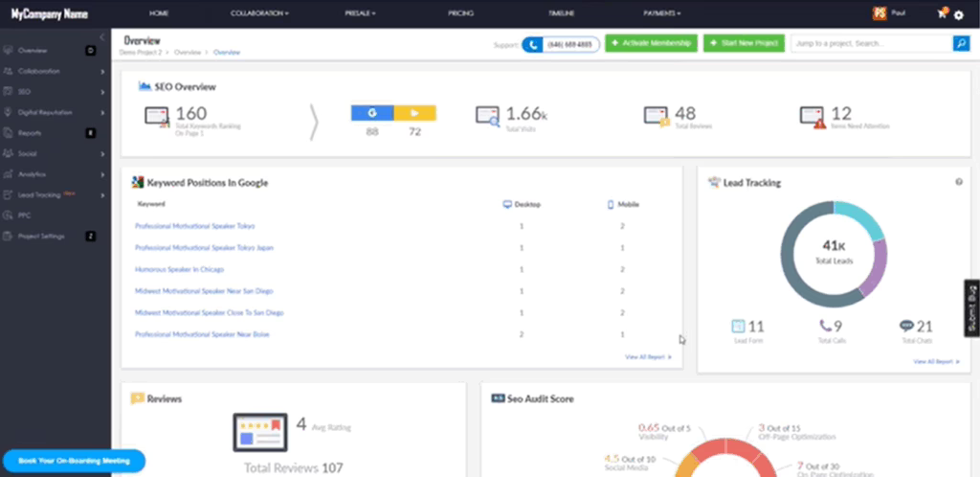
Task: Click the Submit Bug side tab
Action: [x=972, y=308]
